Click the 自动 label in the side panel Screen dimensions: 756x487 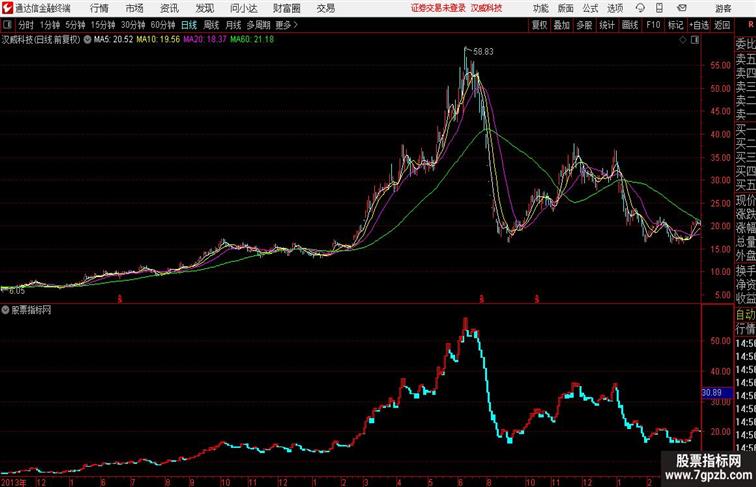pos(745,315)
